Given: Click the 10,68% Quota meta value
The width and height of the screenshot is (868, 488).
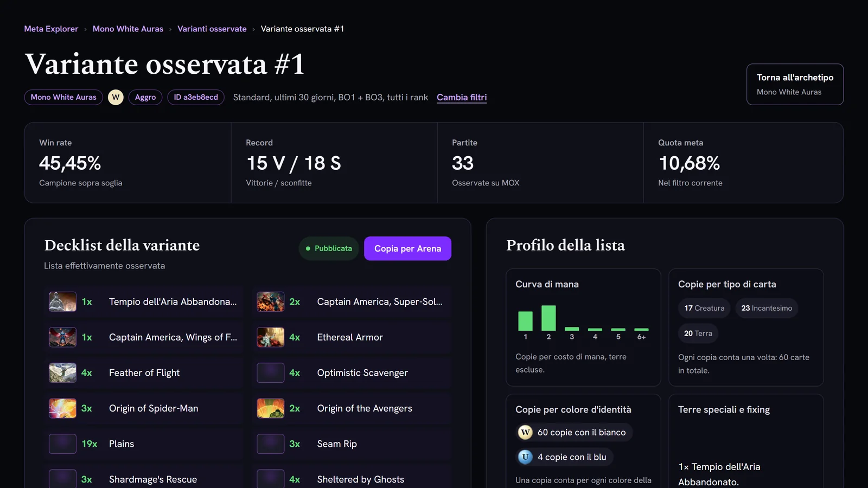Looking at the screenshot, I should coord(689,163).
